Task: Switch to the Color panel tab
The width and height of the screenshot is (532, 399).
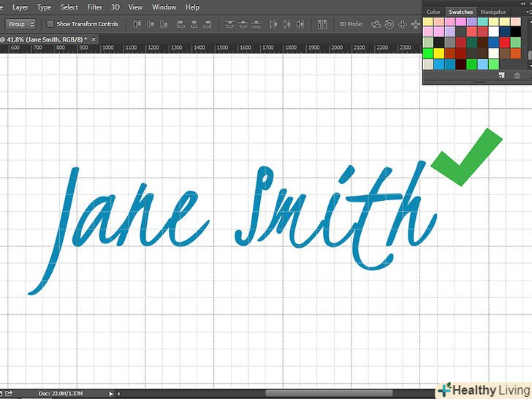Action: pos(433,12)
